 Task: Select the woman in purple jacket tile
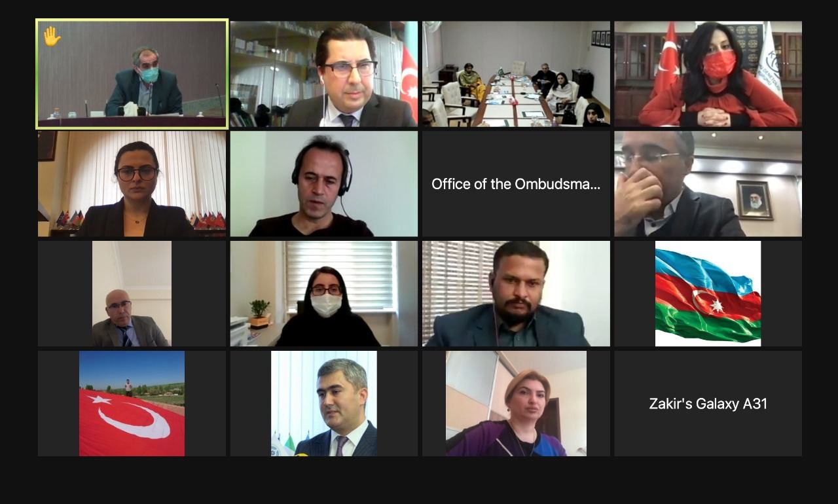pos(516,403)
